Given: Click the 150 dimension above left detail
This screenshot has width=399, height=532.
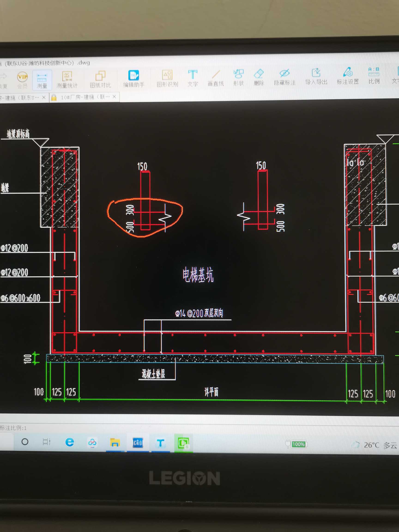Looking at the screenshot, I should 142,166.
